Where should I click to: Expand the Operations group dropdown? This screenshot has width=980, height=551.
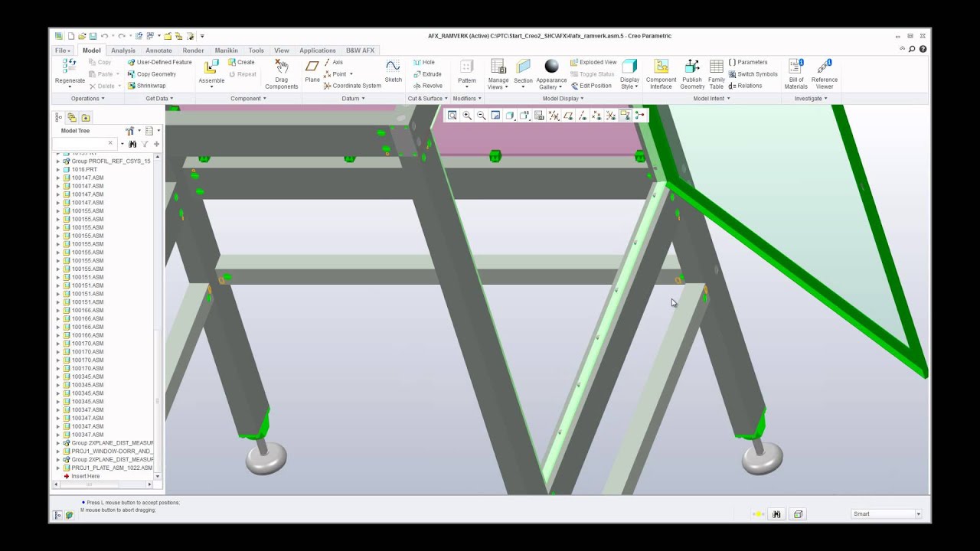[88, 99]
